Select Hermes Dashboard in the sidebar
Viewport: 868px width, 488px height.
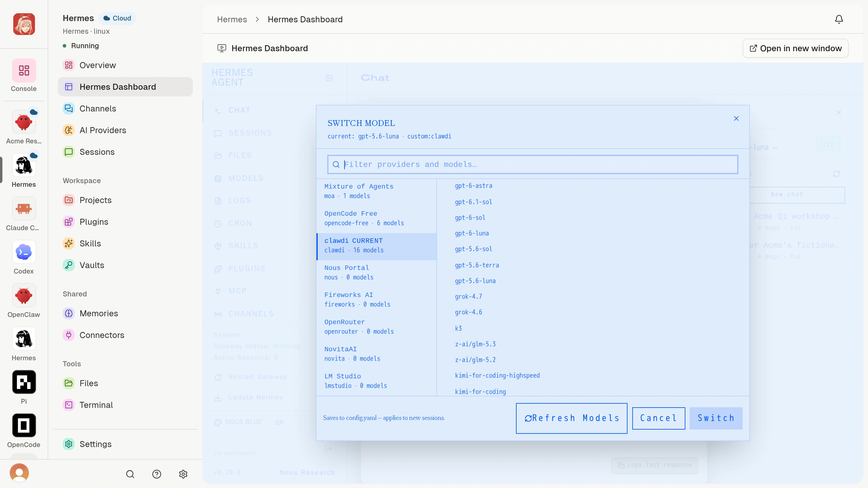click(125, 87)
